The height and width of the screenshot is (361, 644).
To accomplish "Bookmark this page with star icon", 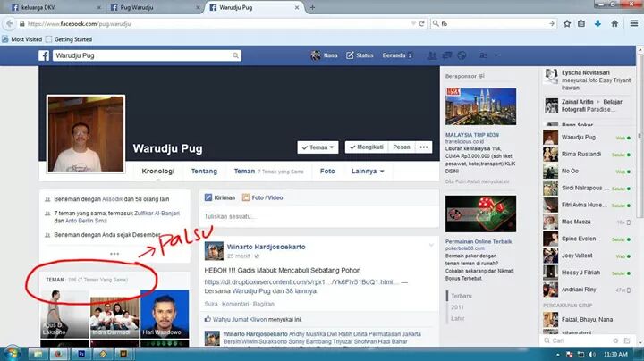I will 567,24.
